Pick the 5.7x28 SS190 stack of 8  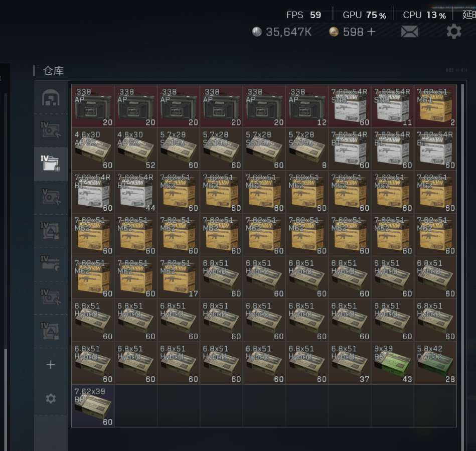(307, 149)
